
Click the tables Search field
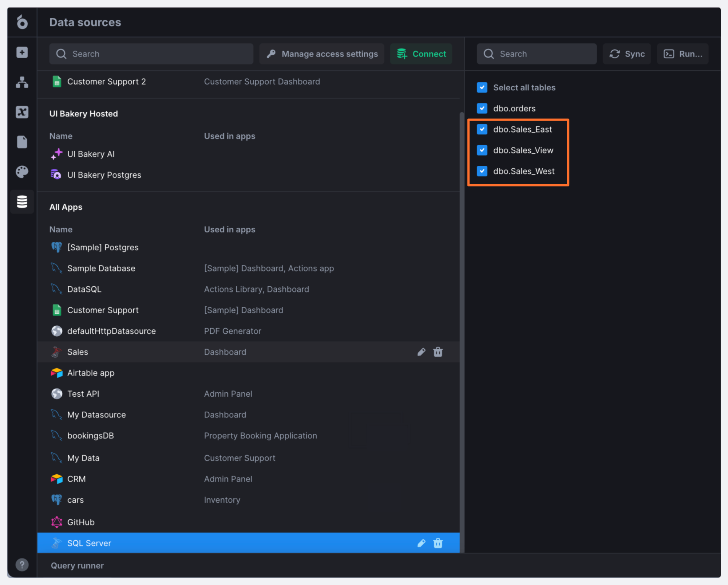537,54
